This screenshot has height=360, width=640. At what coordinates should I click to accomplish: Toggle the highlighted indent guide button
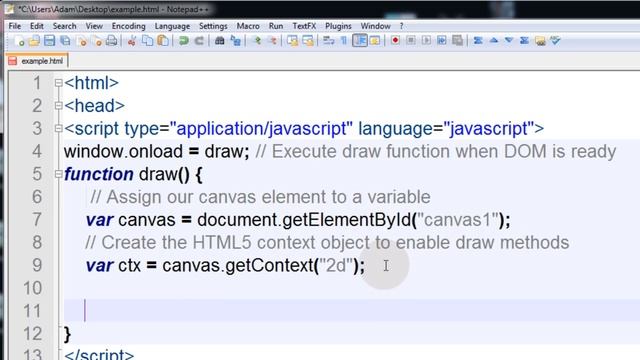tap(360, 41)
